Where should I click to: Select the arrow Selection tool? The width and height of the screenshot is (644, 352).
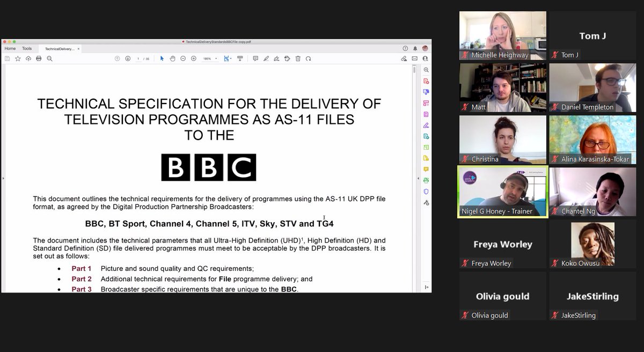click(162, 58)
